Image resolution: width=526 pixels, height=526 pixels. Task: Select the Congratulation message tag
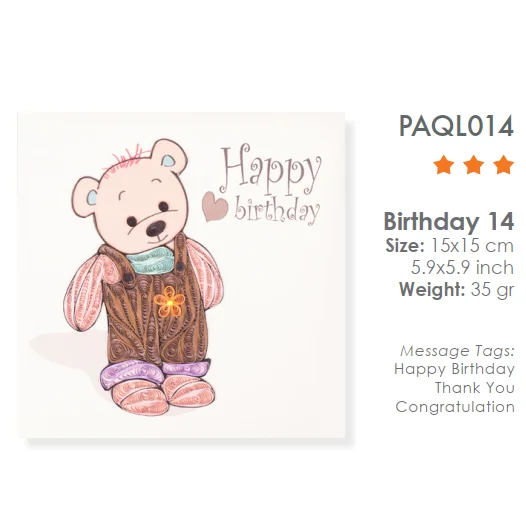(x=455, y=407)
